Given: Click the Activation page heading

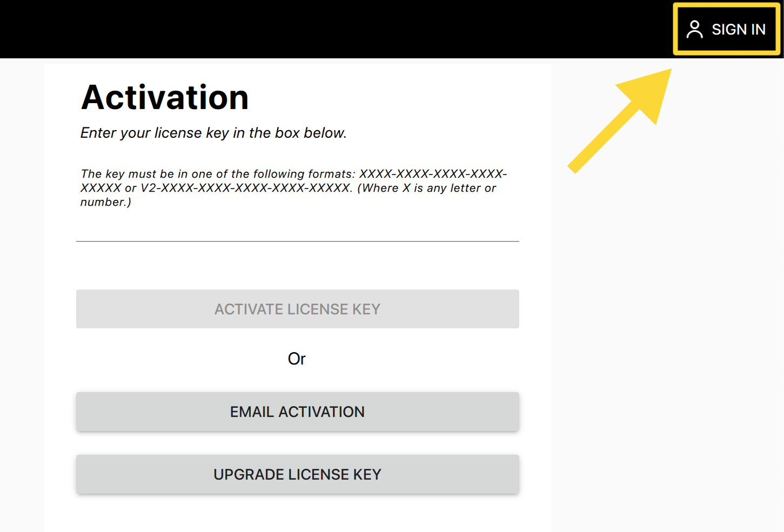Looking at the screenshot, I should point(165,98).
